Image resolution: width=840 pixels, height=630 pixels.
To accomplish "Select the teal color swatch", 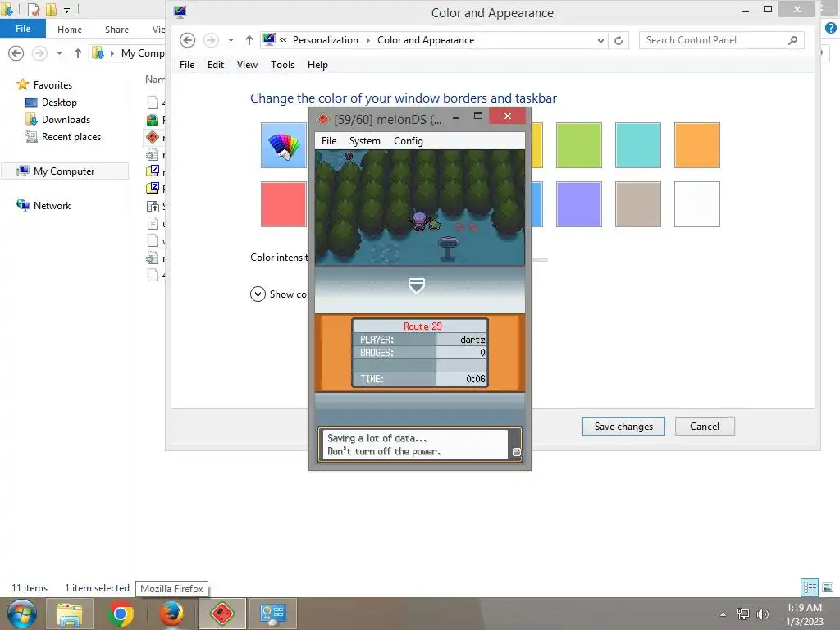I will click(637, 145).
